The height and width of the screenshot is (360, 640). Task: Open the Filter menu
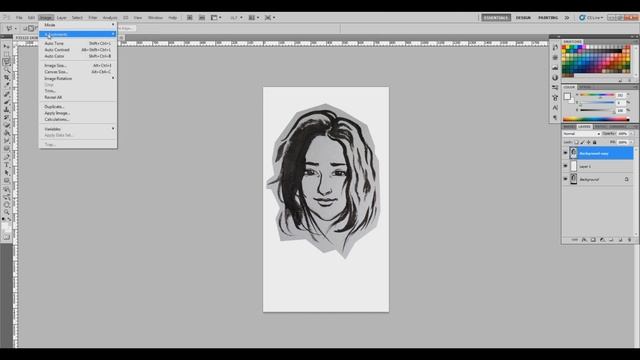[93, 18]
